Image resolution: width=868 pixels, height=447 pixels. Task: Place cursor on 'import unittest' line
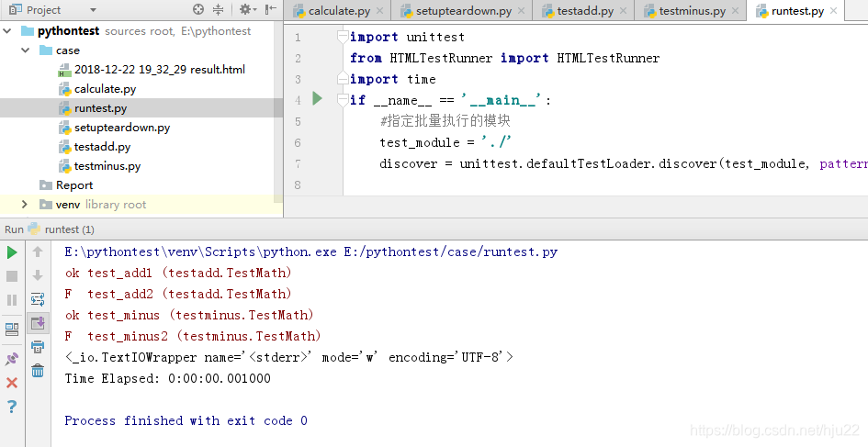(x=407, y=37)
